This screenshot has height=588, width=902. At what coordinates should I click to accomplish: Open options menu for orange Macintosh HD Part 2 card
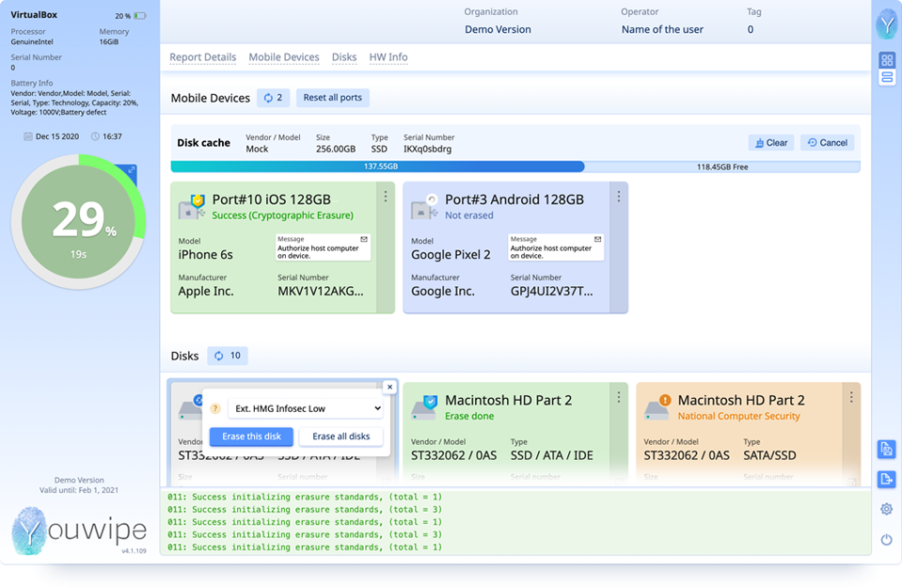coord(851,397)
